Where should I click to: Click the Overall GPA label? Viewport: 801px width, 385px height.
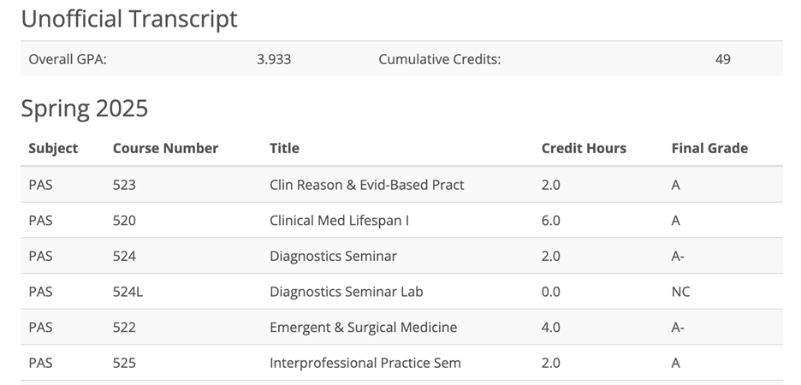coord(67,59)
